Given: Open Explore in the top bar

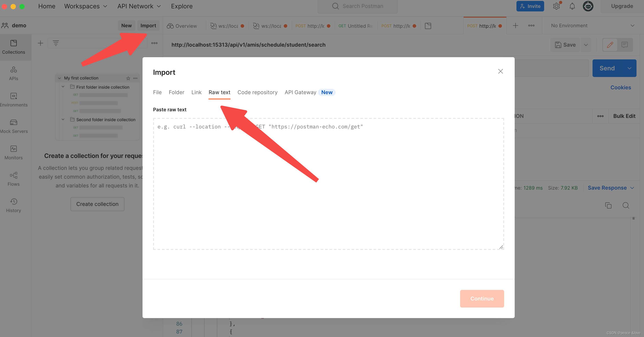Looking at the screenshot, I should point(182,6).
